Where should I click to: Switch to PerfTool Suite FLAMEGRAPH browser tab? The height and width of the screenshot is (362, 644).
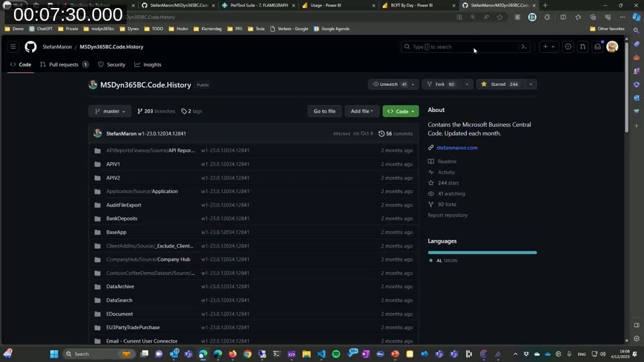259,5
